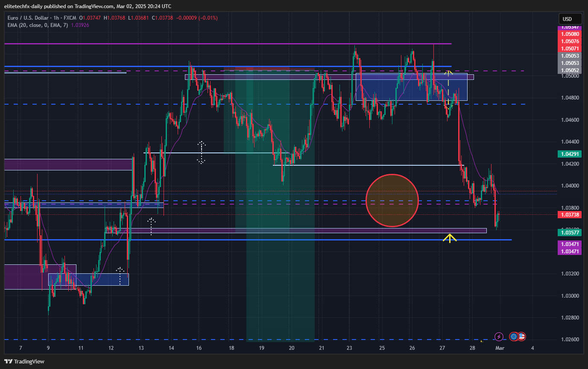The height and width of the screenshot is (369, 588).
Task: Click the 28 date label on time axis
Action: (x=473, y=348)
